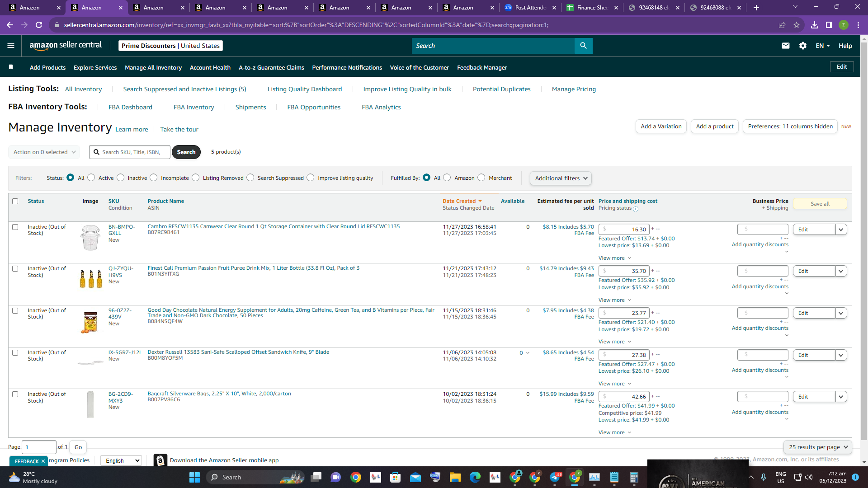Image resolution: width=868 pixels, height=488 pixels.
Task: Open the Calculator from the taskbar
Action: (634, 477)
